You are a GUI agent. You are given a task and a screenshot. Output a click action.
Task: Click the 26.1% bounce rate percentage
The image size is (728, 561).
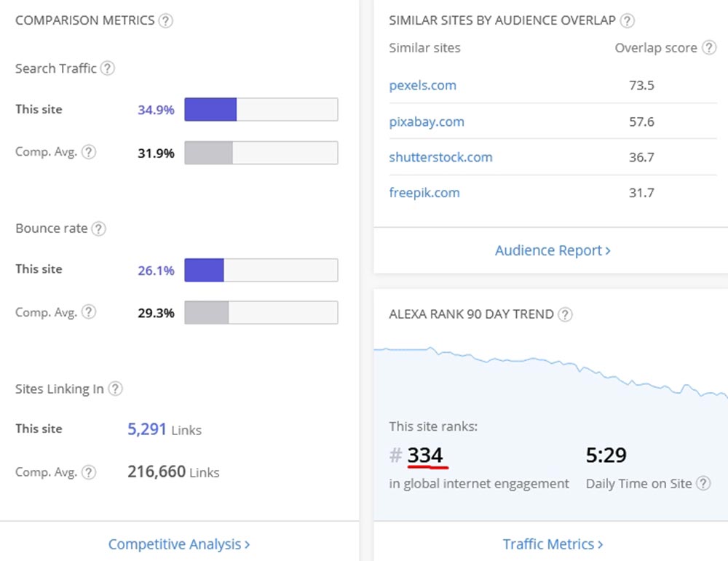[156, 271]
